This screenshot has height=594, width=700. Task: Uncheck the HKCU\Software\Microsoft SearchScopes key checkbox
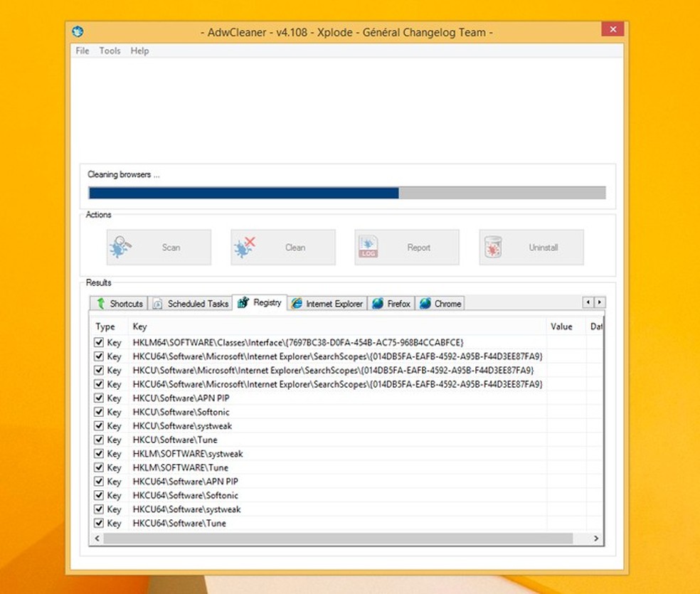[99, 370]
